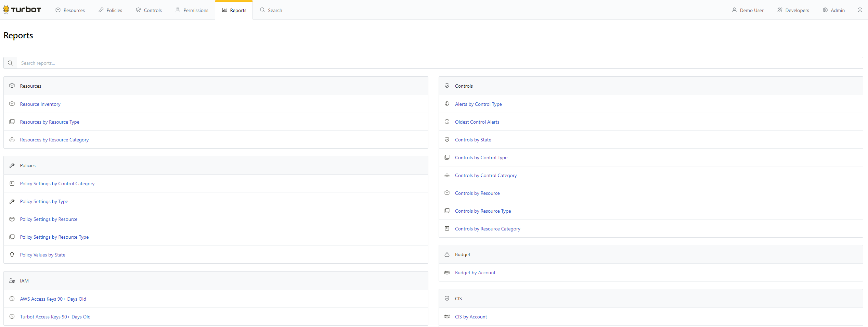Click the wrench icon beside Policy Settings by Type

[x=12, y=201]
